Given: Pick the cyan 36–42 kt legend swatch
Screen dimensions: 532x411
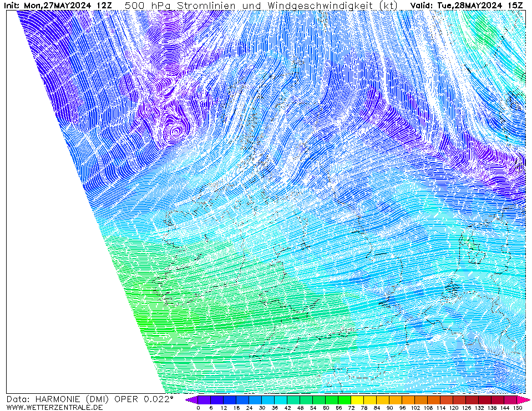Looking at the screenshot, I should [281, 400].
